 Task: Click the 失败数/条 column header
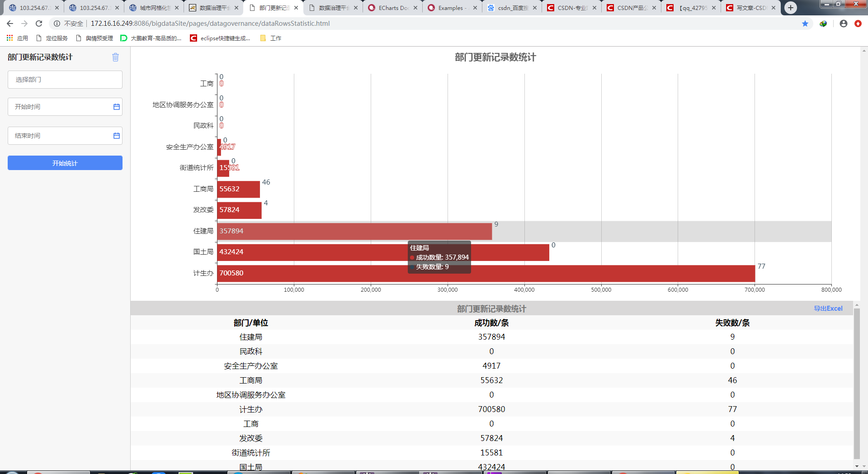[x=732, y=323]
